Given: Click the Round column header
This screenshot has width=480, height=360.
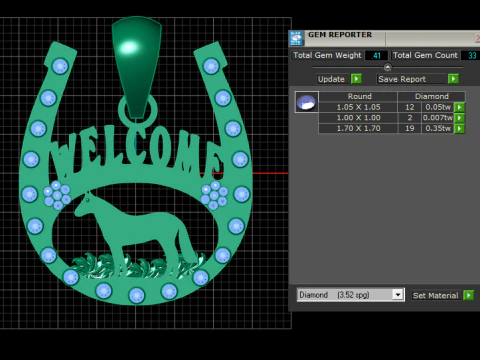Looking at the screenshot, I should coord(359,96).
